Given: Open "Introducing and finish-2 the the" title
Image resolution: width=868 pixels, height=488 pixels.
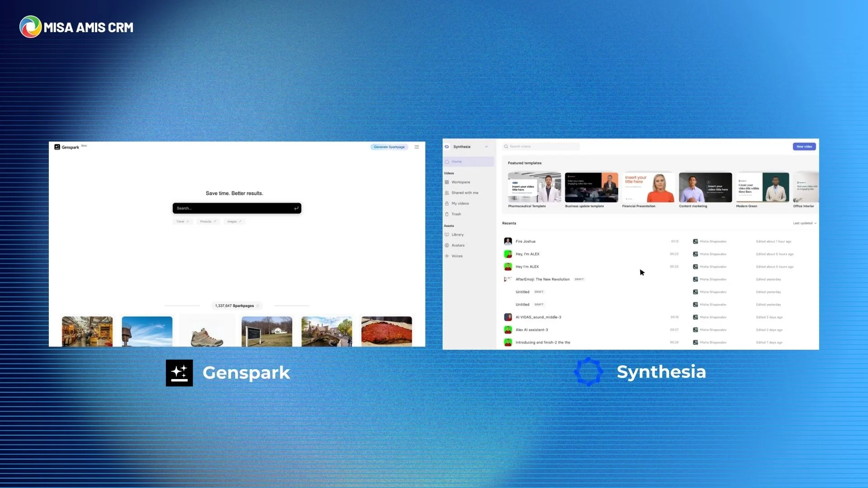Looking at the screenshot, I should [x=543, y=343].
